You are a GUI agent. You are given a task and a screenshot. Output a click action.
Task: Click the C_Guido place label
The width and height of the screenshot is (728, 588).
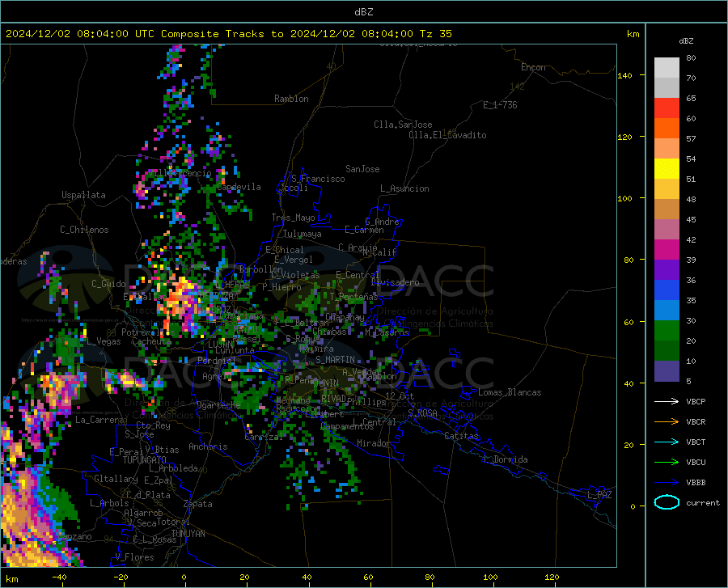108,284
